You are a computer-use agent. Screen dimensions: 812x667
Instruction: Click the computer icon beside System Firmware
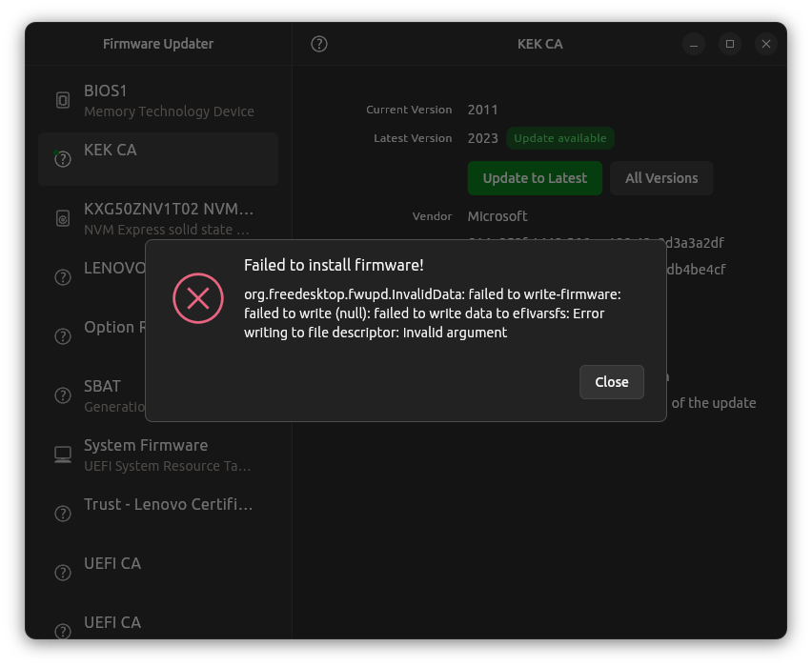63,455
